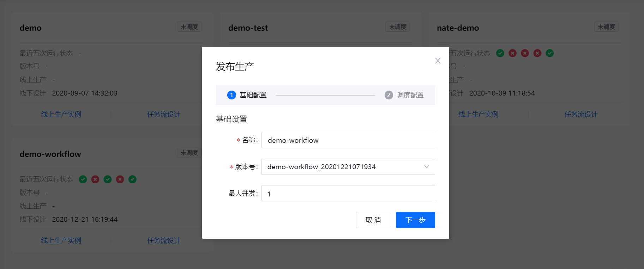Click 未调度 tag on nate-demo card
This screenshot has height=269, width=644.
pos(607,27)
